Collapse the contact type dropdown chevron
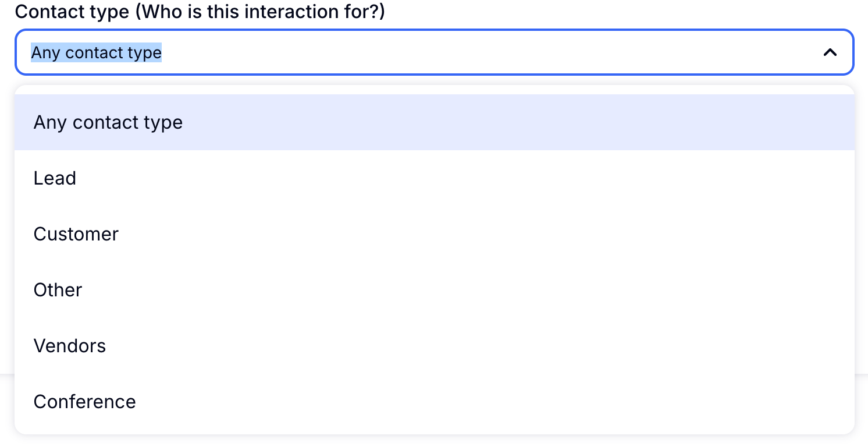Image resolution: width=868 pixels, height=446 pixels. point(830,52)
